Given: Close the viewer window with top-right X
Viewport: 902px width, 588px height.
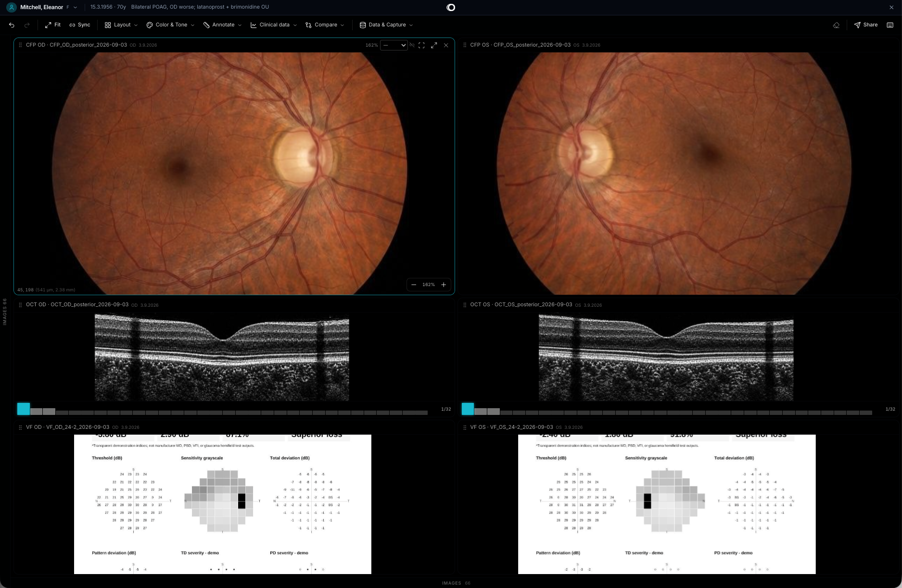Looking at the screenshot, I should point(891,7).
